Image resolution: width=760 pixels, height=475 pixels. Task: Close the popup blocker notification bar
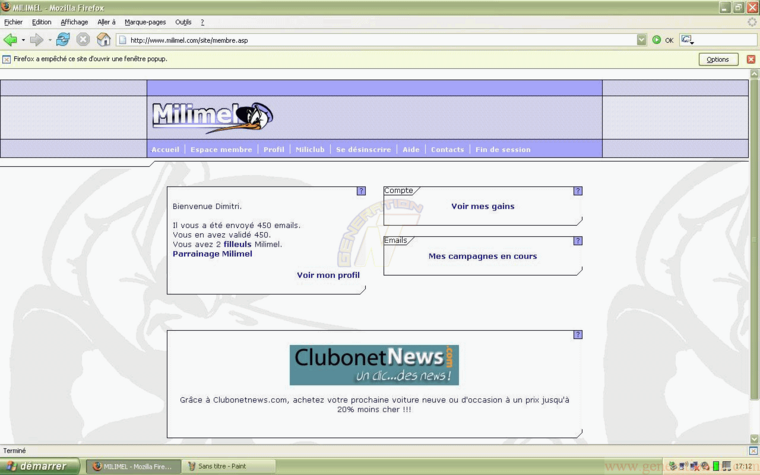751,59
